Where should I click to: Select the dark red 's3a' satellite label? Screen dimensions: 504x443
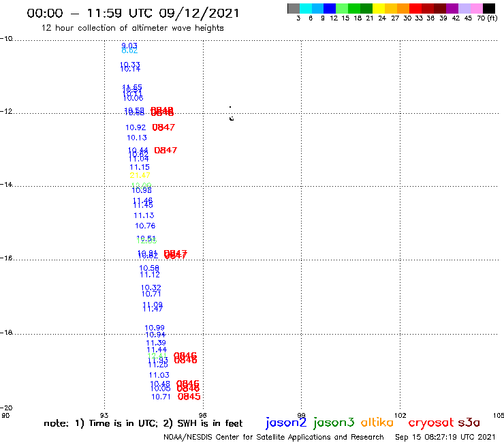coord(469,423)
